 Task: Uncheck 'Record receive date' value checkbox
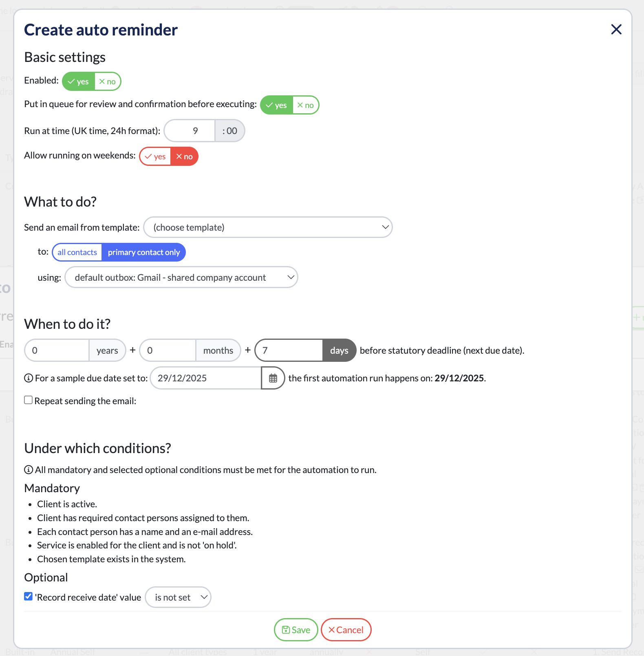tap(29, 597)
